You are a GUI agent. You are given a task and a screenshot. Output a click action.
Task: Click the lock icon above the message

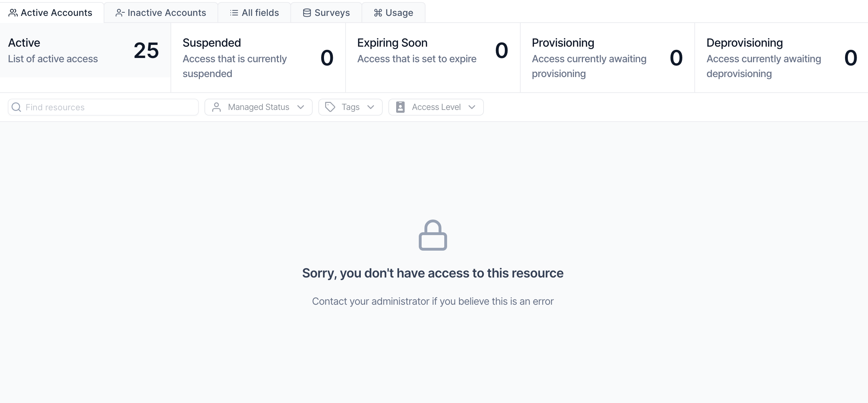(433, 235)
